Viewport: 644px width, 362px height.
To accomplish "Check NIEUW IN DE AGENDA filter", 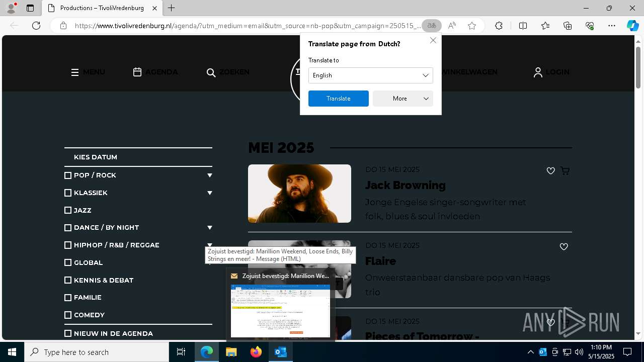I will (x=68, y=333).
